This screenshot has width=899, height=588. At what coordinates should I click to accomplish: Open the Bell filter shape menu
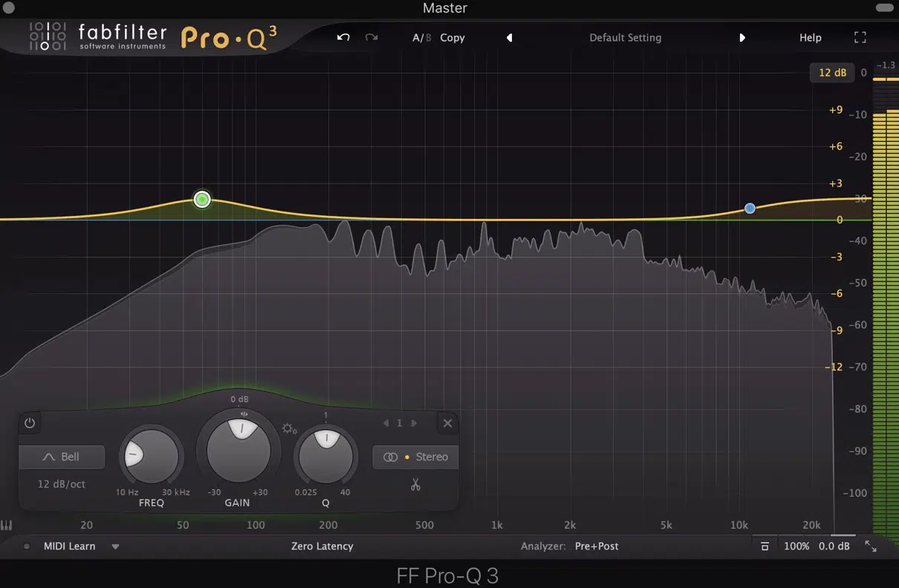62,457
